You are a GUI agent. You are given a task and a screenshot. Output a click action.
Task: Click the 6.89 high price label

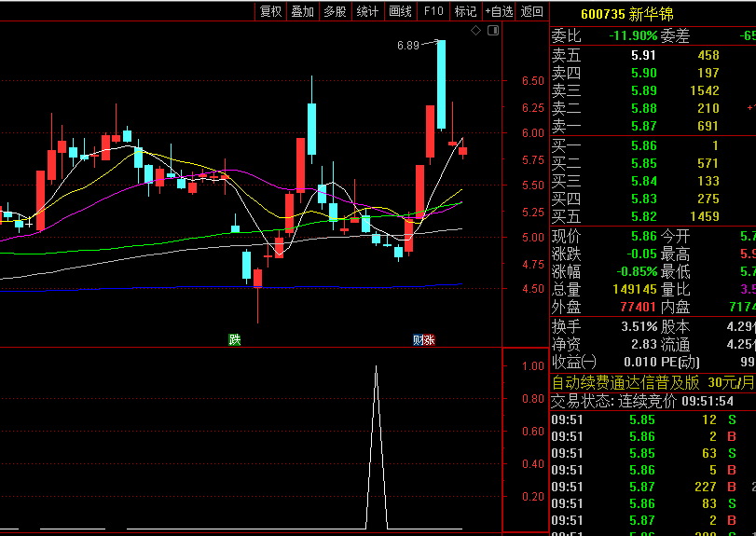pos(408,46)
